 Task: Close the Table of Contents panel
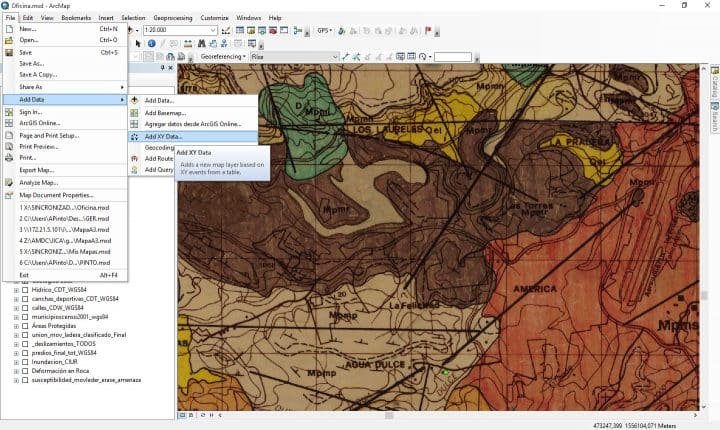171,68
